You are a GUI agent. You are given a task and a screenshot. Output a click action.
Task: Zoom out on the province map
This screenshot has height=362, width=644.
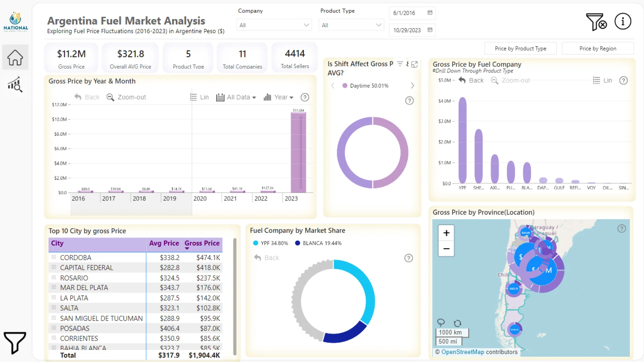[x=446, y=249]
